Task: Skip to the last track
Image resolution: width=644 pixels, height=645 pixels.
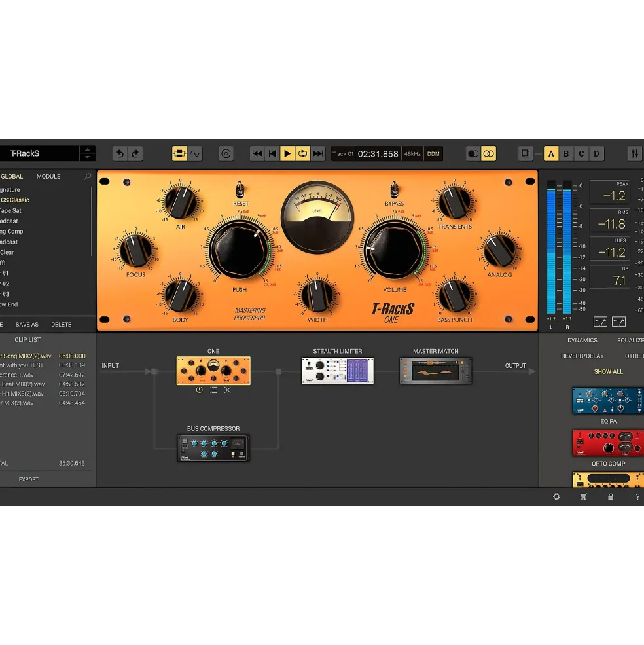Action: click(x=318, y=154)
